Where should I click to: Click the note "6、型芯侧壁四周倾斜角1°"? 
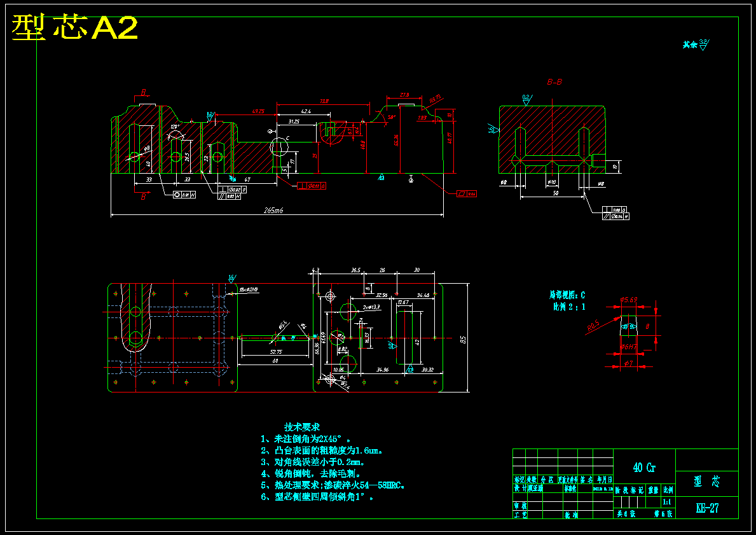(317, 497)
